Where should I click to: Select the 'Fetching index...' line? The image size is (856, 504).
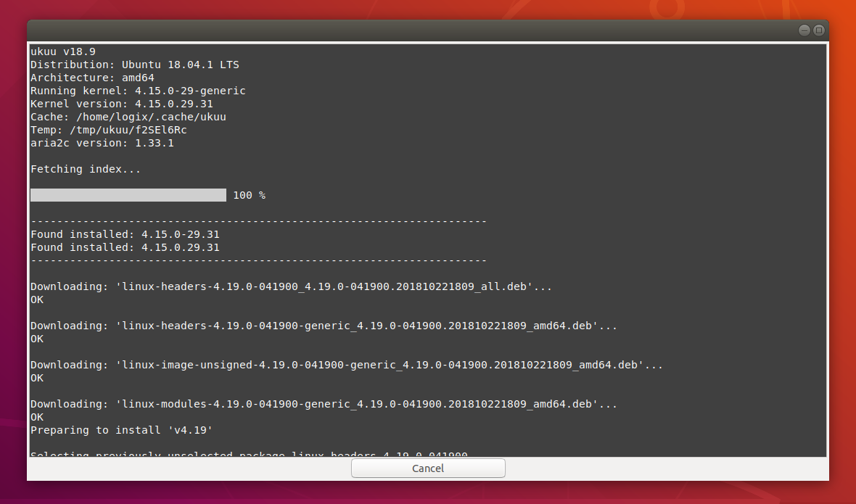point(86,170)
